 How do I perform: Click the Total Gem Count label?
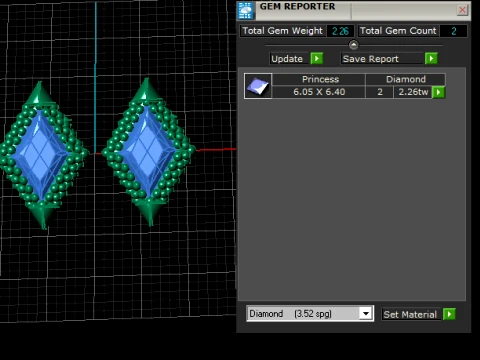[398, 31]
